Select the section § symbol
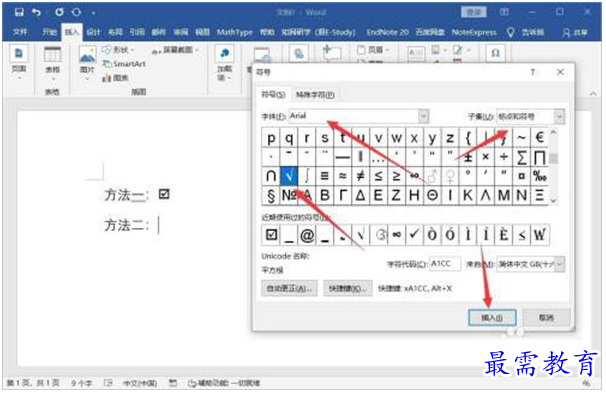606x395 pixels. [271, 196]
